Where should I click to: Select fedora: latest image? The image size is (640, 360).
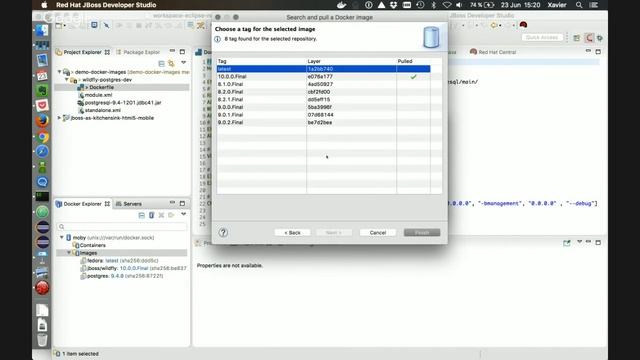[119, 261]
